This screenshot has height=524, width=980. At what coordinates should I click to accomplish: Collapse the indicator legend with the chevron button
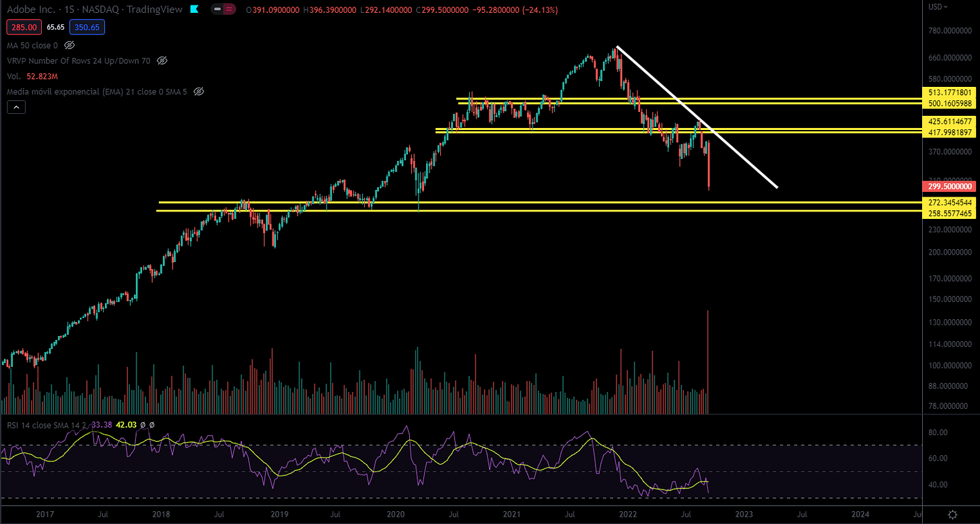[17, 106]
